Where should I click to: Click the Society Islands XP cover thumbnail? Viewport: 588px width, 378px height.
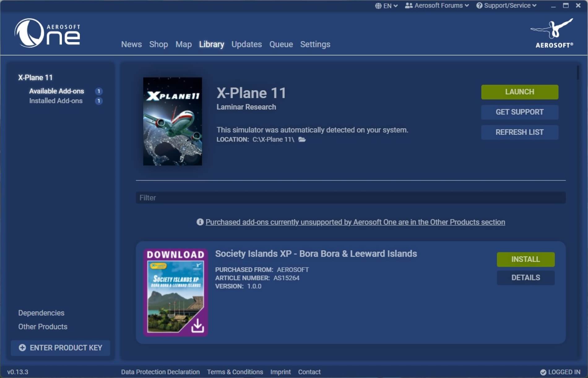[x=175, y=292]
